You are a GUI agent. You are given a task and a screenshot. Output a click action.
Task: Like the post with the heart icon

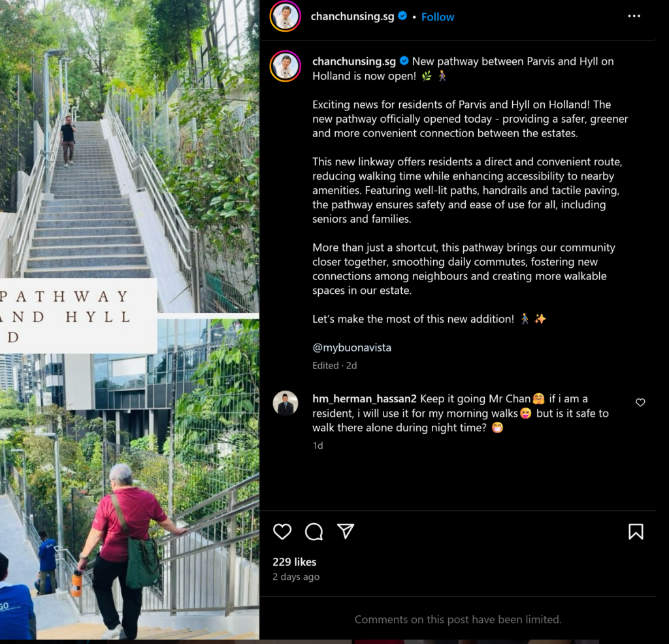282,532
